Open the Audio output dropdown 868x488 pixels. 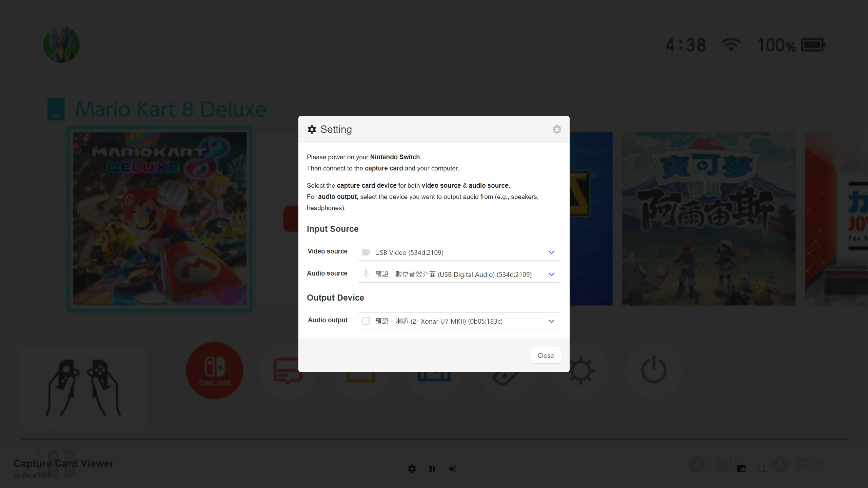[x=459, y=321]
